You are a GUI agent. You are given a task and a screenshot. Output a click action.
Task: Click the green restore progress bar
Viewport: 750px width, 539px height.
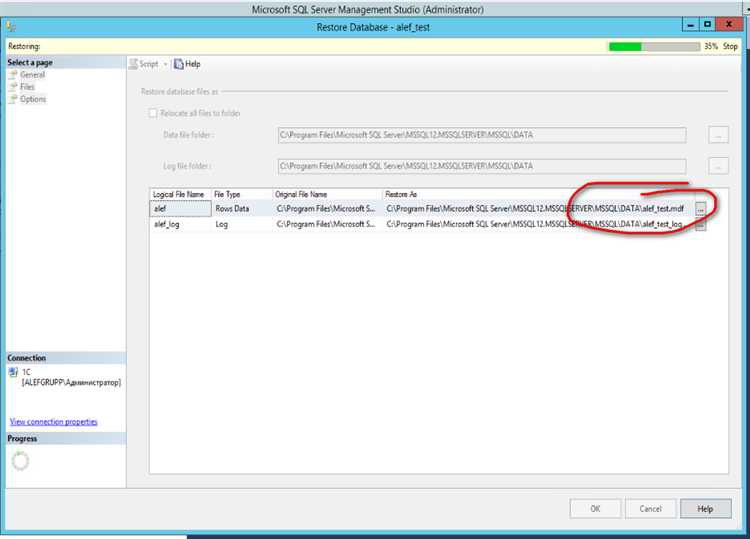tap(654, 46)
